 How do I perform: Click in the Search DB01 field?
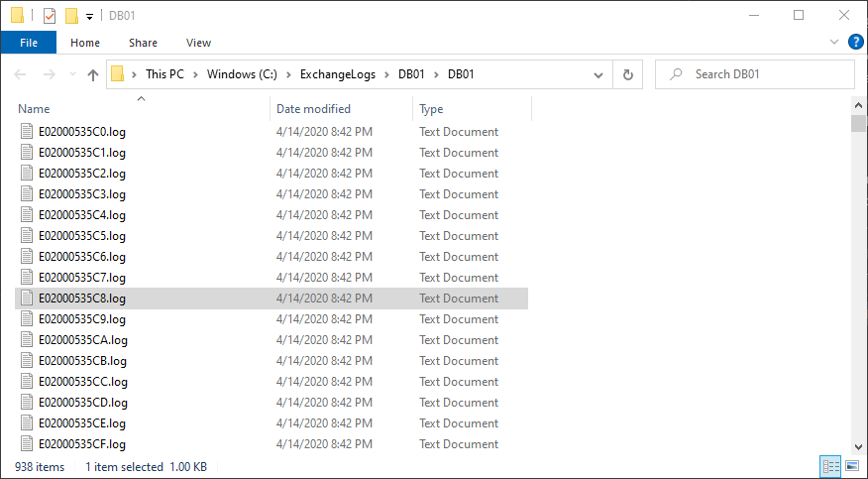click(755, 74)
